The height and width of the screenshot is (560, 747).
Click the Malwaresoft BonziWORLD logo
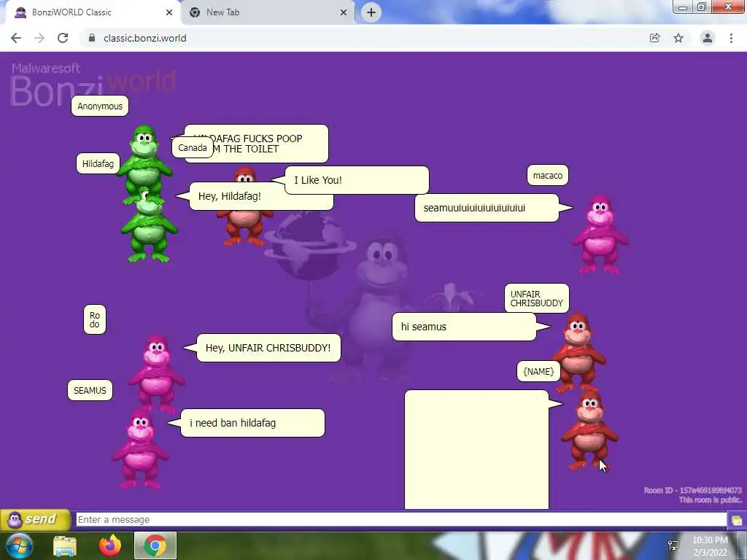(x=93, y=85)
